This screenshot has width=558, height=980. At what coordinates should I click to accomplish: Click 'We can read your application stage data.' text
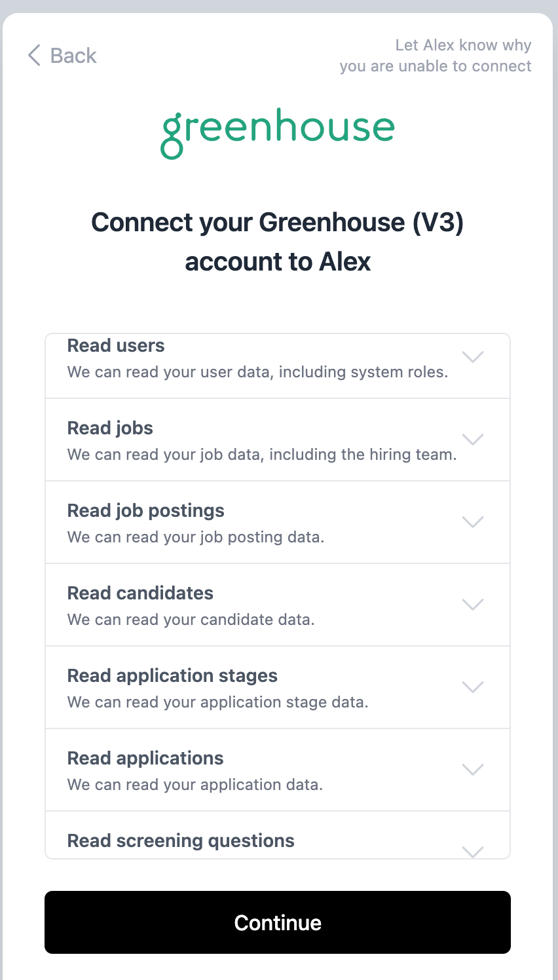(x=218, y=702)
